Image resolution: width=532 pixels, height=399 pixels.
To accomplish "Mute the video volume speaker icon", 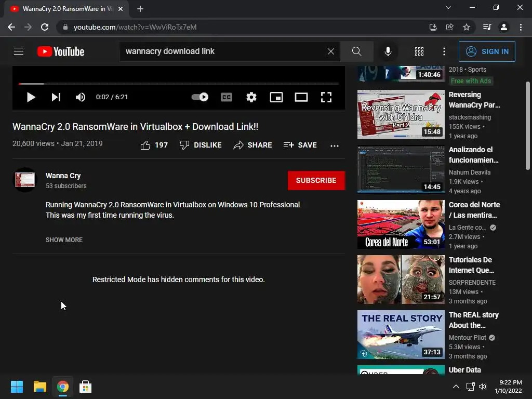I will pyautogui.click(x=80, y=97).
